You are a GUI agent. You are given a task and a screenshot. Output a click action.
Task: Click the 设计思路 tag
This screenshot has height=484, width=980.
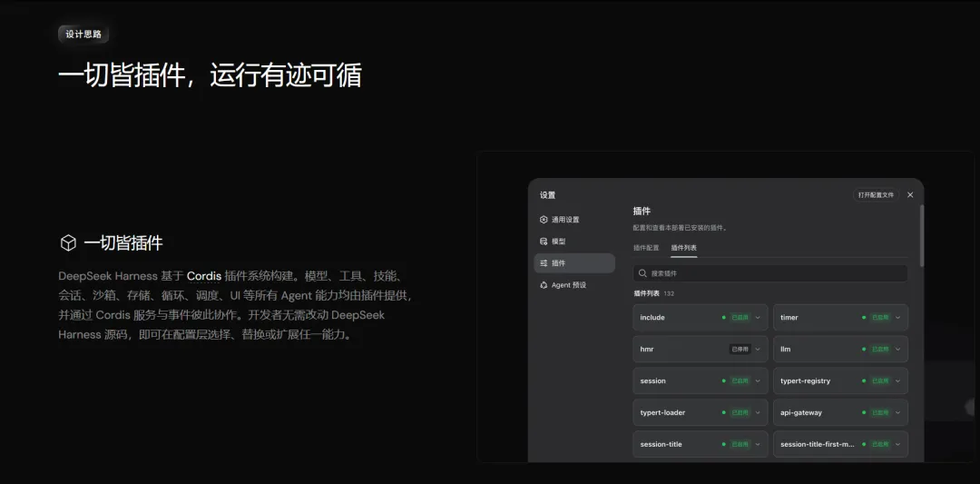[83, 35]
